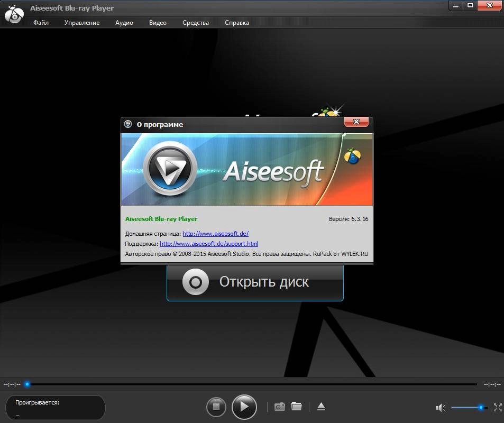Open the Видео menu

pos(158,23)
